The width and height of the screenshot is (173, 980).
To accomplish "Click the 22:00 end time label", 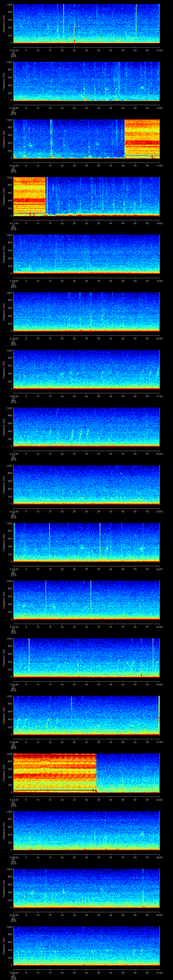I will point(160,454).
